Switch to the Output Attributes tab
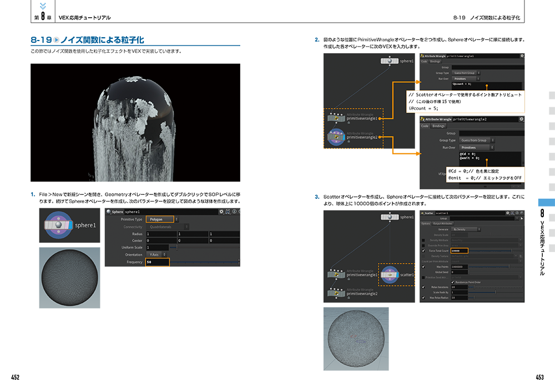The height and width of the screenshot is (392, 555). click(442, 224)
